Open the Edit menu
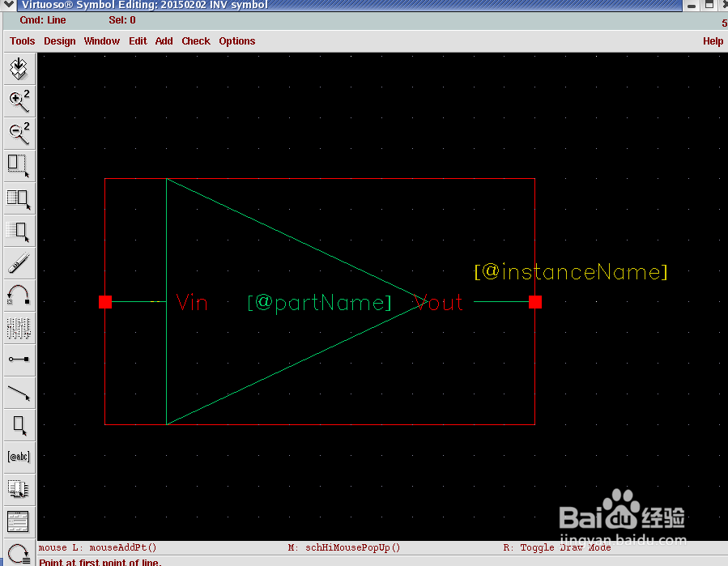 [138, 40]
